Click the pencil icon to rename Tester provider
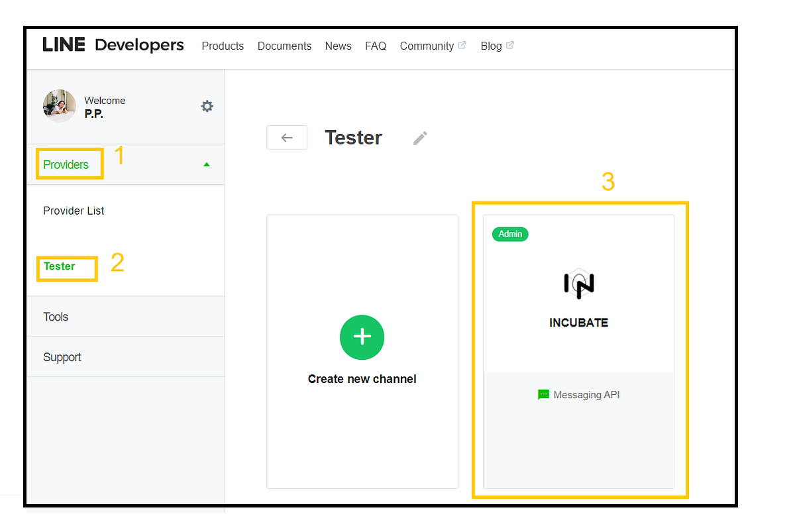 tap(419, 138)
